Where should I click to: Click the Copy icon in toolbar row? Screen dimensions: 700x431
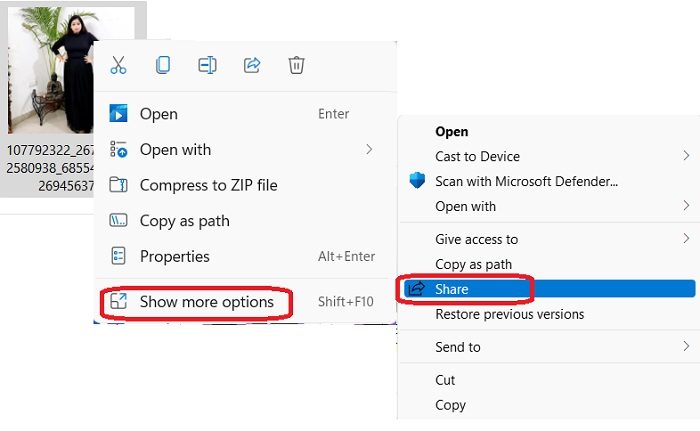pyautogui.click(x=163, y=65)
